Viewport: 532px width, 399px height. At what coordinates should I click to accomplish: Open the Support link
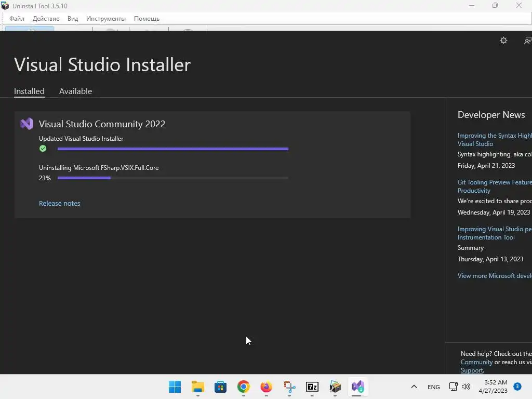pyautogui.click(x=472, y=370)
